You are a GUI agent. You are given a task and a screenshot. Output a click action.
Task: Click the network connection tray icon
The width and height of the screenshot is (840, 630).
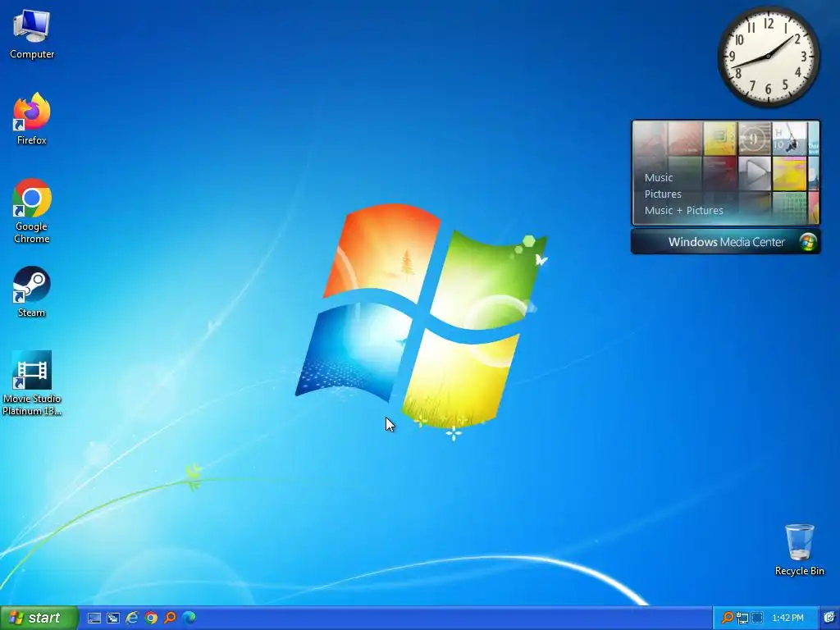tap(742, 619)
